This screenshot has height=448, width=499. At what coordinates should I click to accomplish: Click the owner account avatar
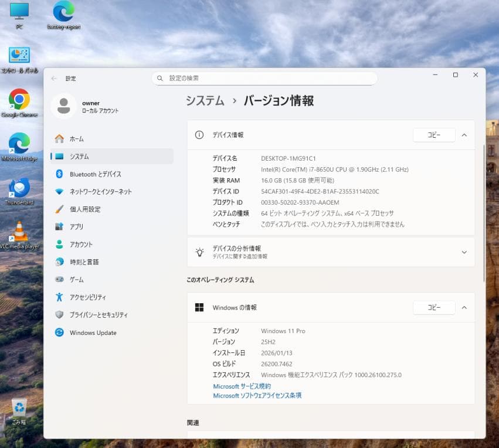coord(64,106)
